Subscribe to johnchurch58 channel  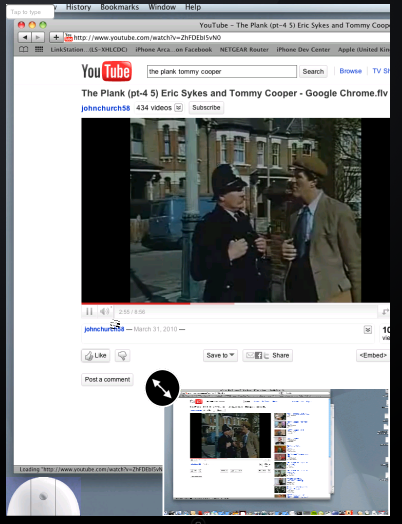206,108
